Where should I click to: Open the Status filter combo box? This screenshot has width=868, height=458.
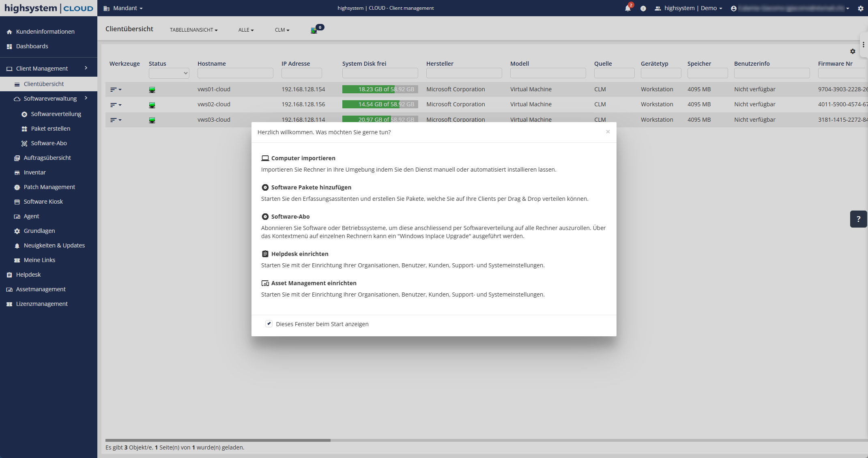(x=169, y=73)
